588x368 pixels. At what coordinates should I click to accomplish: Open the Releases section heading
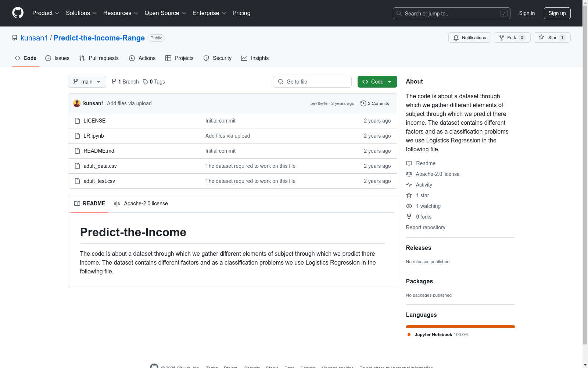(x=419, y=248)
